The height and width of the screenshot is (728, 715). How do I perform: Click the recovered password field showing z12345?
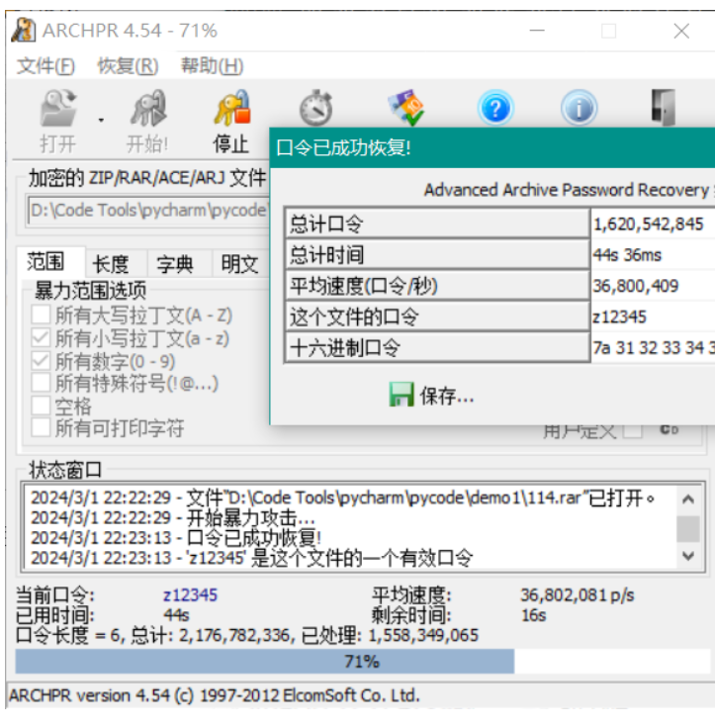coord(651,318)
